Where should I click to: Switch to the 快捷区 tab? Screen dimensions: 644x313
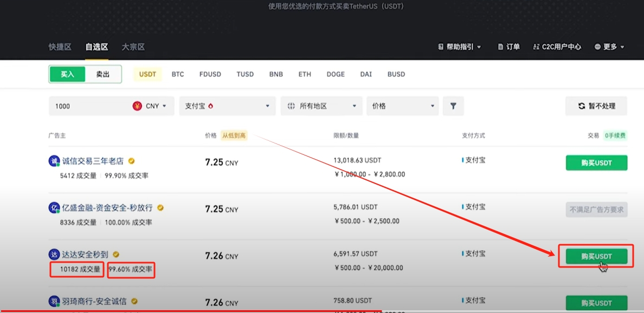pos(60,47)
